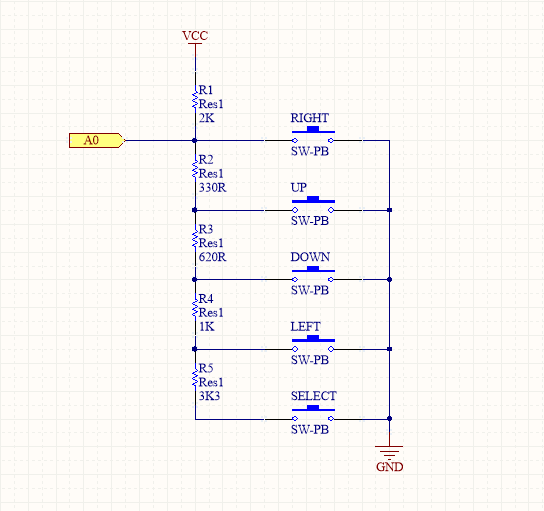Select the DOWN push-button switch symbol

coord(313,274)
